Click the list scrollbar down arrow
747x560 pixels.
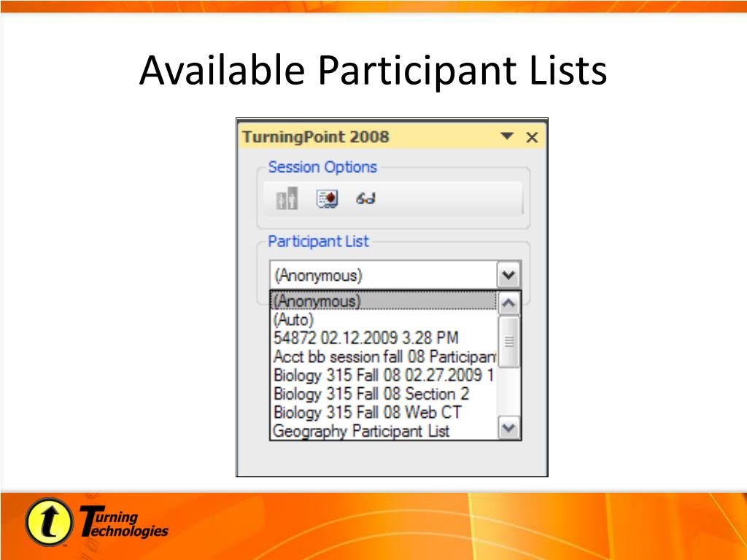508,427
